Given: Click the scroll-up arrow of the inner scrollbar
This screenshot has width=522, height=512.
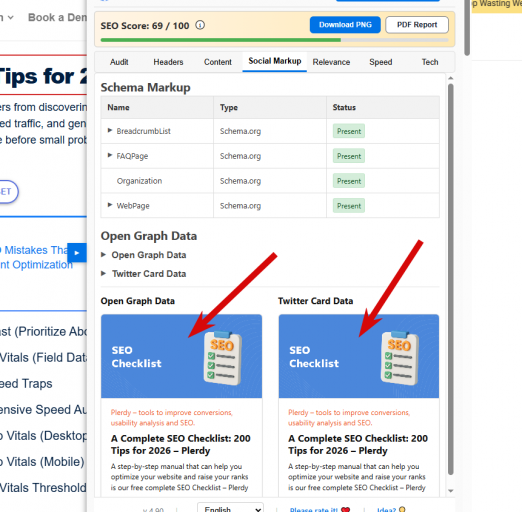Looking at the screenshot, I should (451, 78).
